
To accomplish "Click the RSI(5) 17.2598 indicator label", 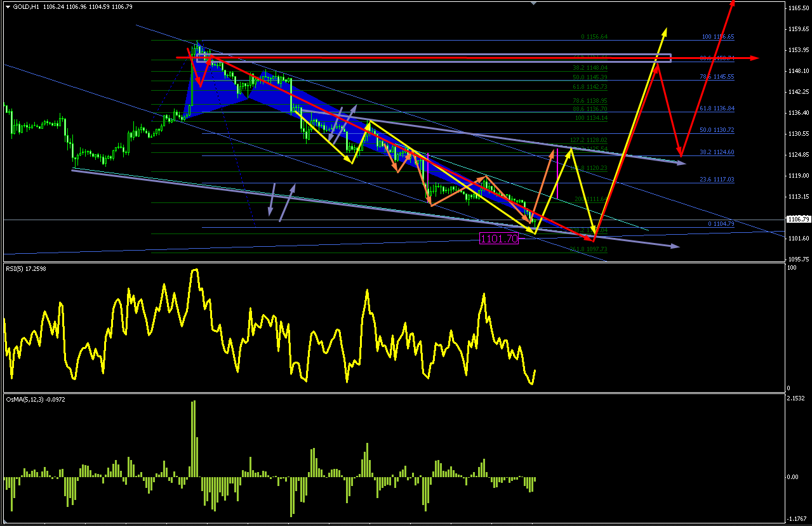I will (26, 268).
